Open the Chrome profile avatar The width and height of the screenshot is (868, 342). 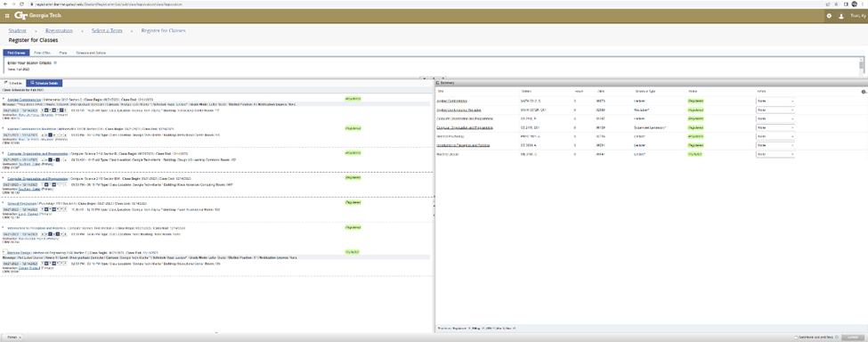tap(855, 4)
